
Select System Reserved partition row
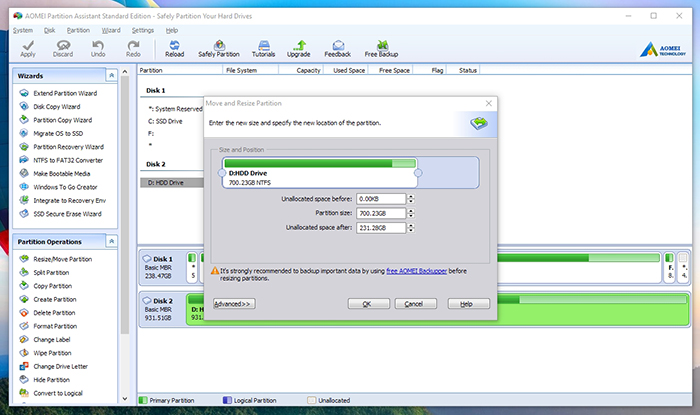pyautogui.click(x=175, y=109)
